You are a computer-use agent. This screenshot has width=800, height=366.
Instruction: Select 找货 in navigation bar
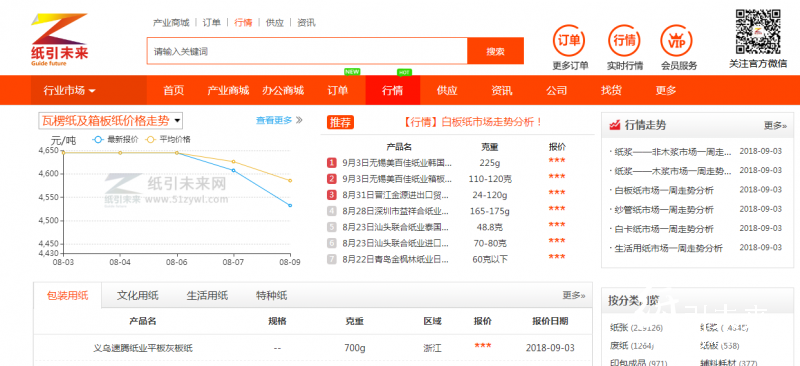pos(611,91)
